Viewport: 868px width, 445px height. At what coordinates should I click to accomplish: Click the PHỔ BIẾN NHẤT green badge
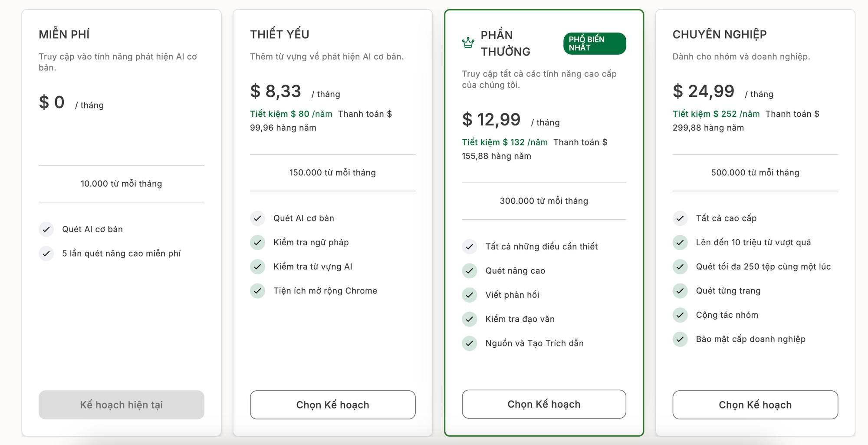(594, 43)
